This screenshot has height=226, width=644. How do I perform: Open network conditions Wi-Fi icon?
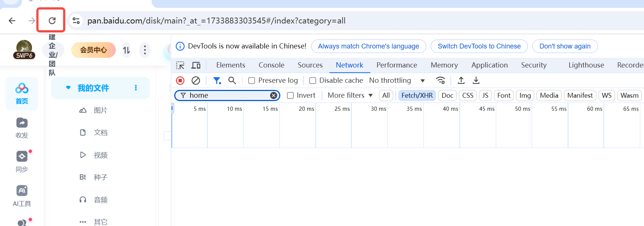[440, 81]
